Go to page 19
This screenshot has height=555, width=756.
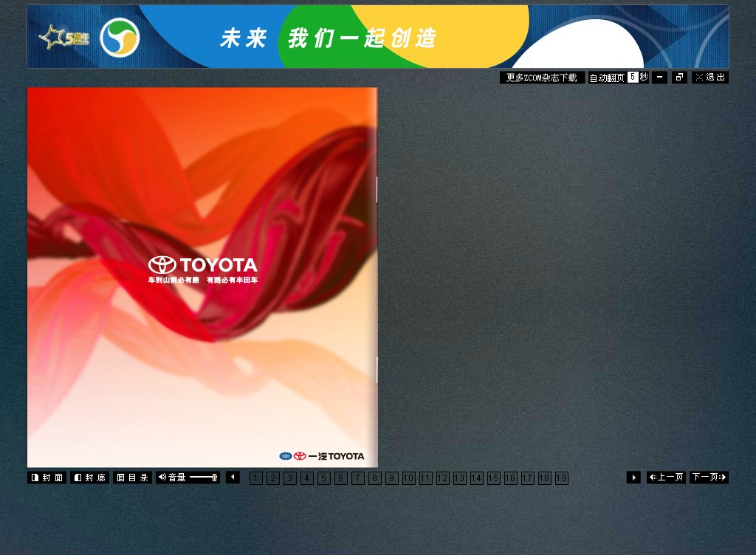(x=562, y=478)
